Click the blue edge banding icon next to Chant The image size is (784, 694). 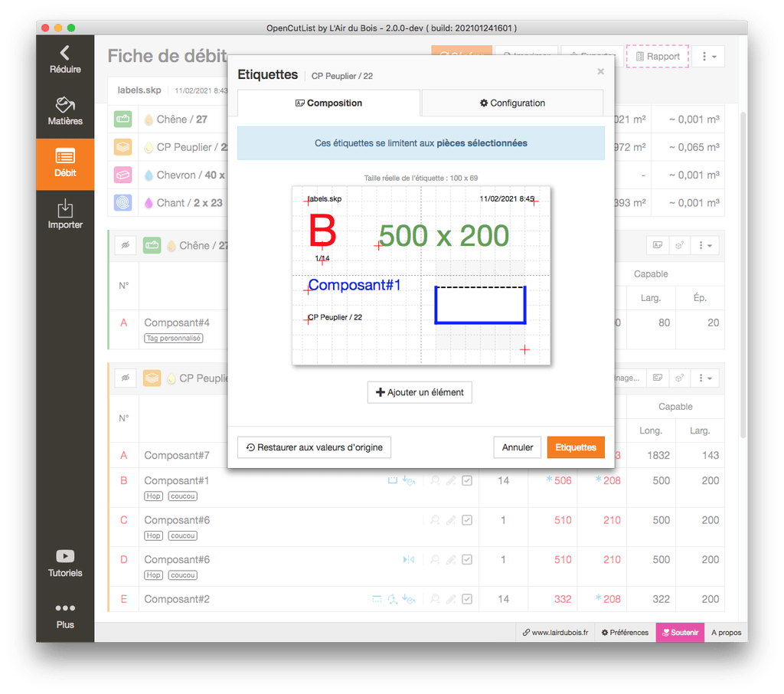[x=123, y=203]
